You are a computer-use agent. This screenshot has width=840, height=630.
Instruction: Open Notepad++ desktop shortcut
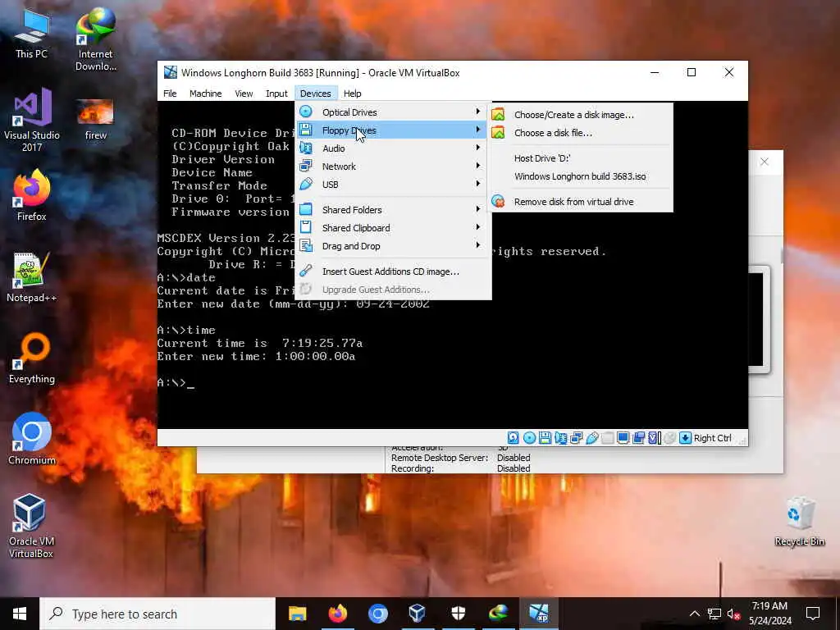click(x=32, y=277)
